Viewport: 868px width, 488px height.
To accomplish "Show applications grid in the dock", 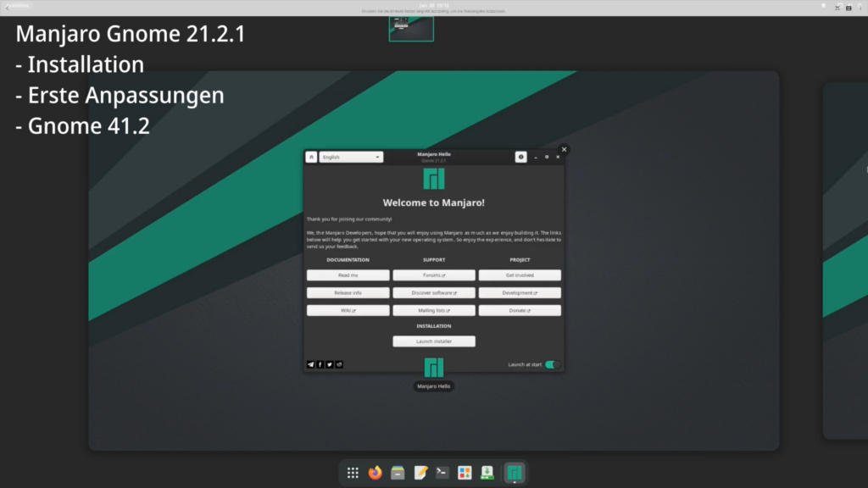I will tap(353, 473).
